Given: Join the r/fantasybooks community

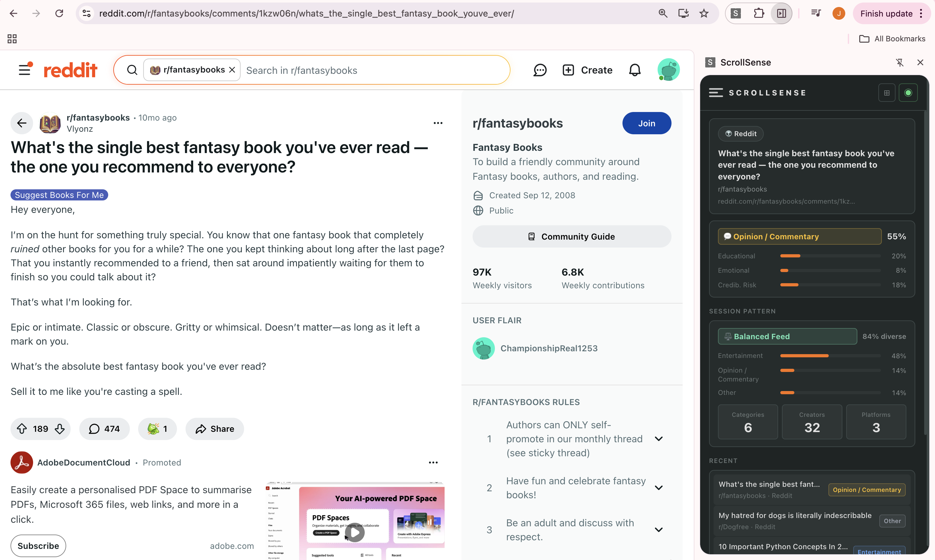Looking at the screenshot, I should coord(646,123).
